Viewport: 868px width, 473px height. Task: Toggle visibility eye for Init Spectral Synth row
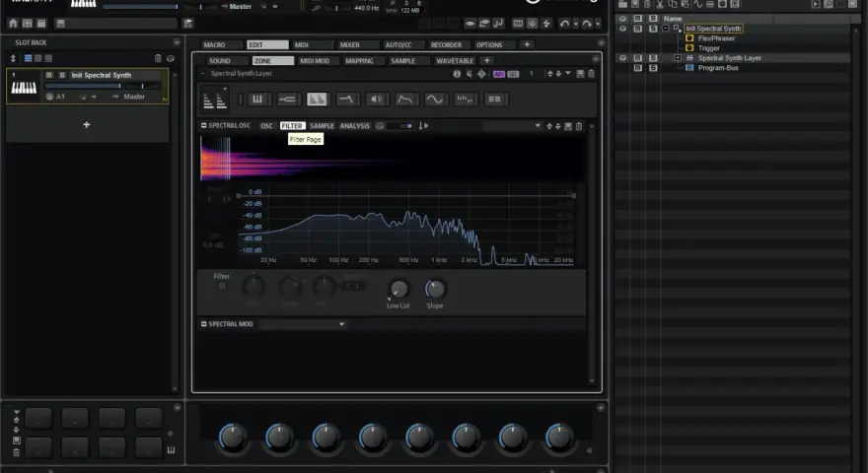[x=622, y=29]
